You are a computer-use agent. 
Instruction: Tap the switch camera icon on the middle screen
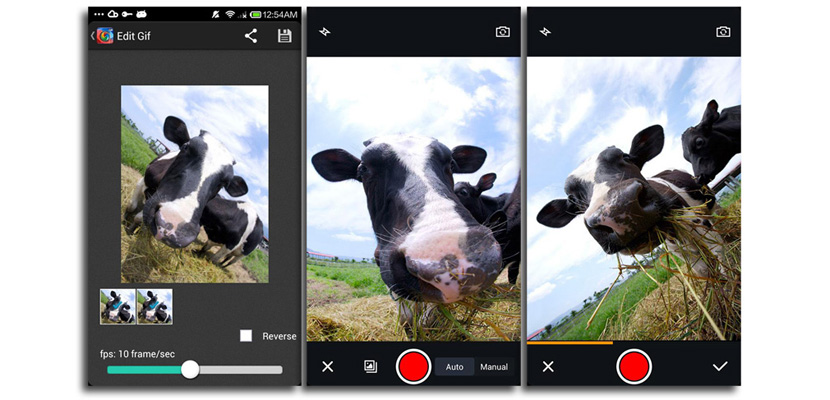(502, 32)
